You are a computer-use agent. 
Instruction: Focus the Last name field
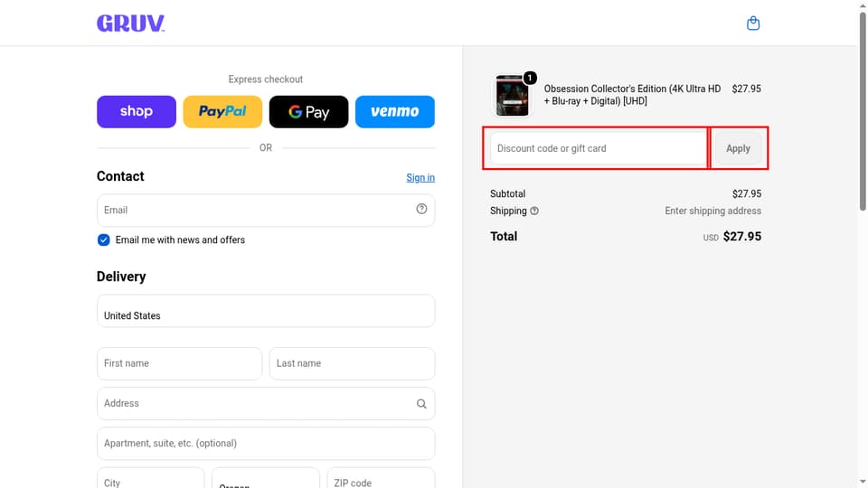(352, 363)
